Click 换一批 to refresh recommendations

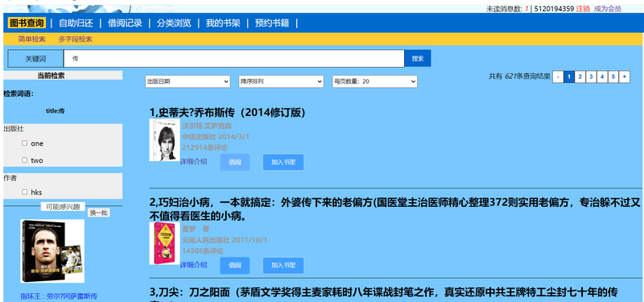[x=99, y=213]
